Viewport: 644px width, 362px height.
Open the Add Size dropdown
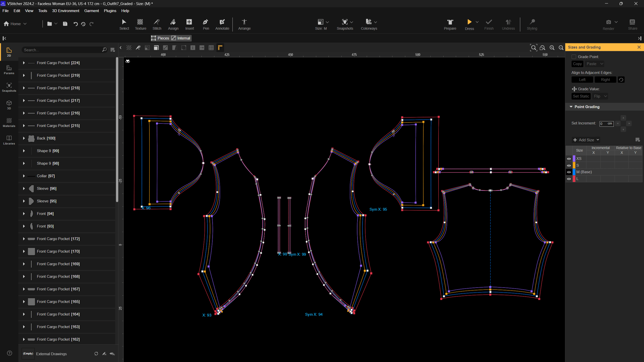click(586, 140)
